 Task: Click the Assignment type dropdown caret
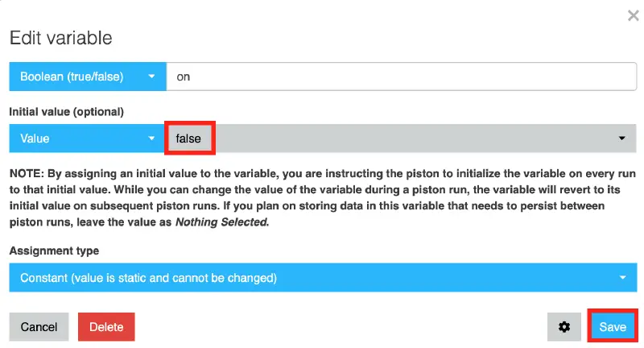coord(622,278)
